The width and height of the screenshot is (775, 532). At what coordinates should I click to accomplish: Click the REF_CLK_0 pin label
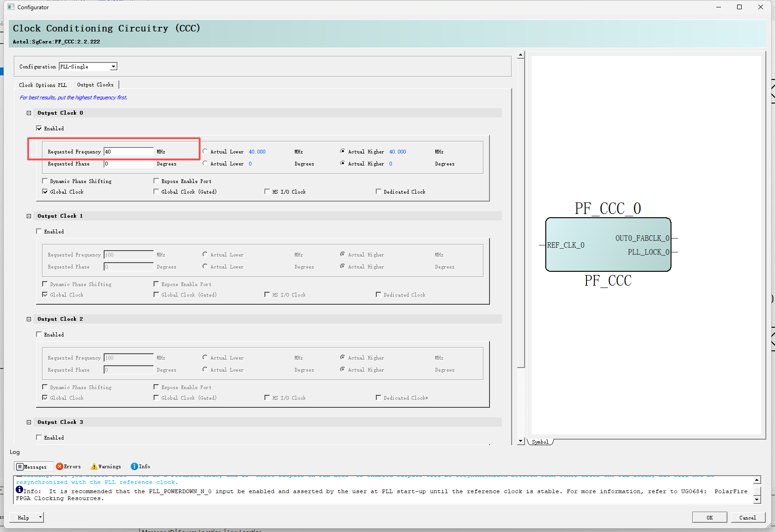coord(566,245)
